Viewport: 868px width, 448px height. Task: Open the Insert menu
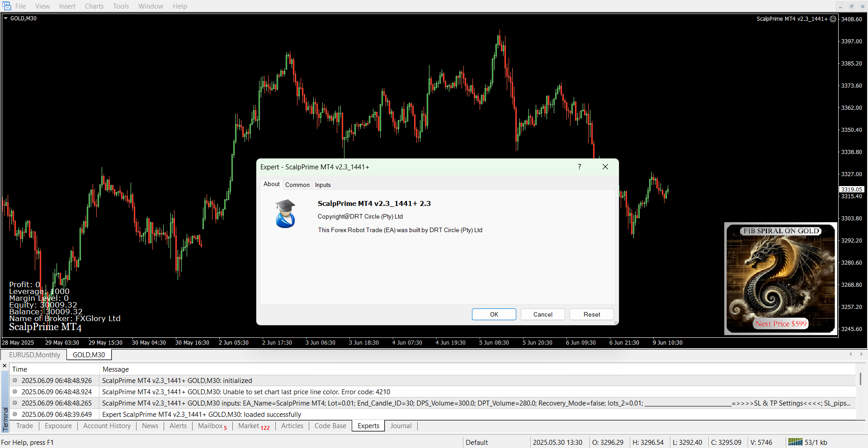(67, 6)
